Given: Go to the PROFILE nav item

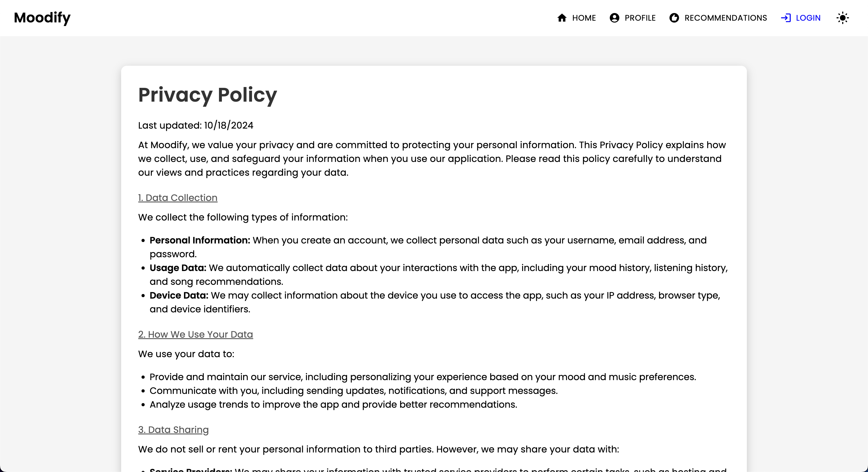Looking at the screenshot, I should 640,18.
